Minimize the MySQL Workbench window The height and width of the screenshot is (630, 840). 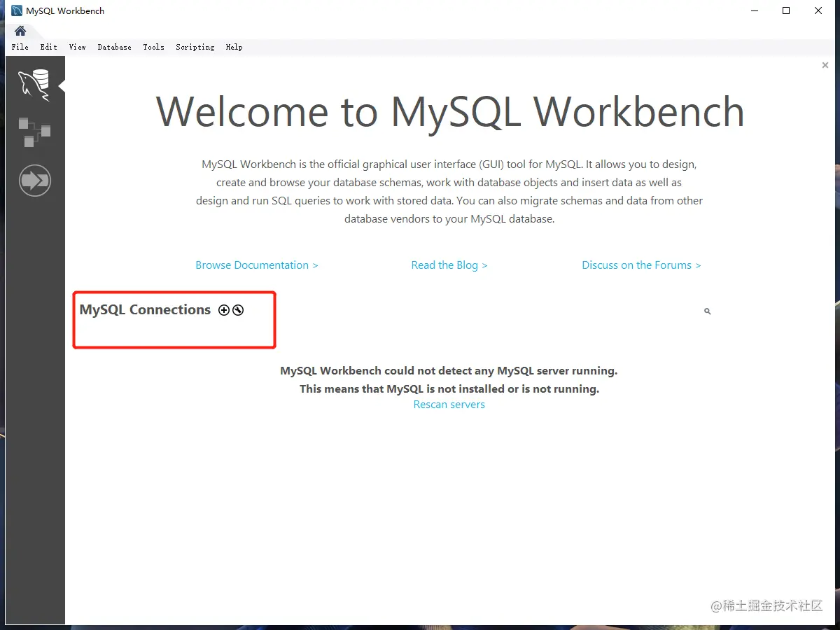click(x=754, y=10)
